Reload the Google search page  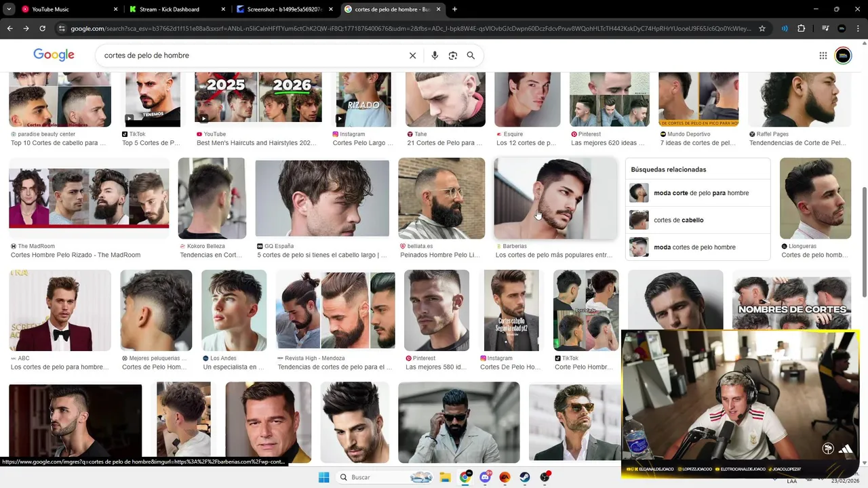click(42, 28)
